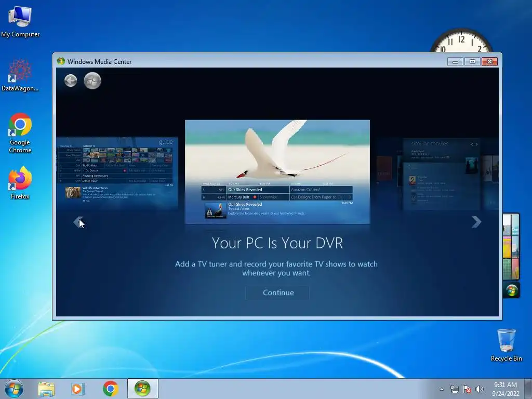Image resolution: width=532 pixels, height=399 pixels.
Task: Open the DataWagon desktop shortcut
Action: (20, 75)
